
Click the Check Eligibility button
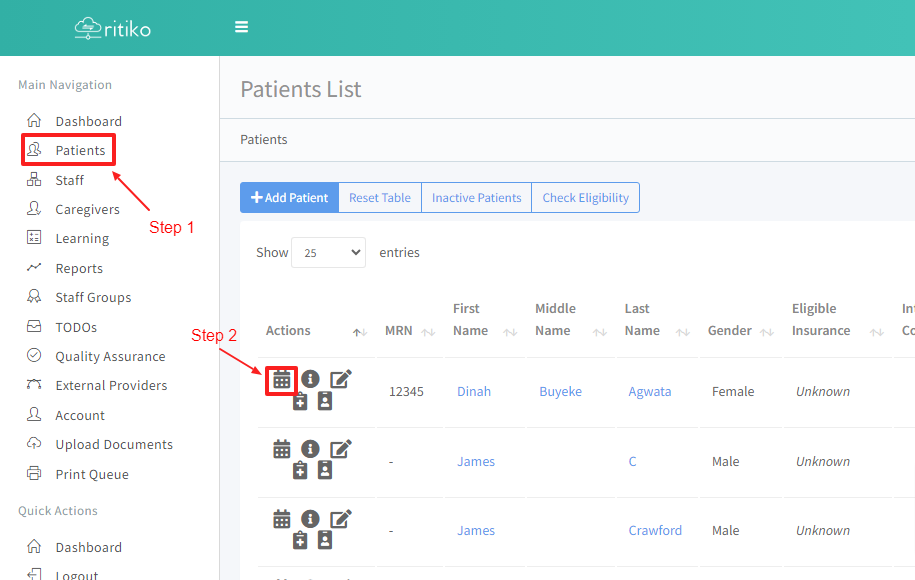(x=585, y=198)
